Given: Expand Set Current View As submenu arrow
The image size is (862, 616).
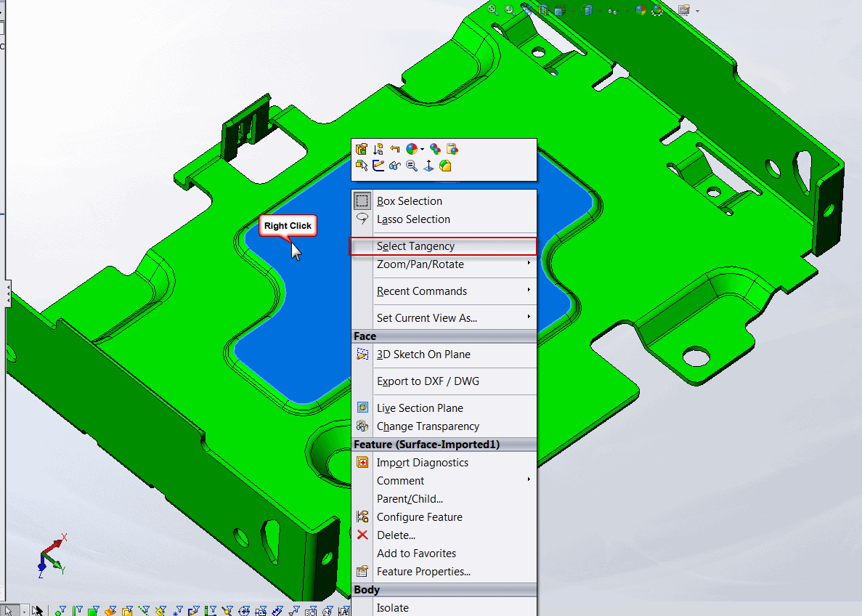Looking at the screenshot, I should tap(529, 317).
